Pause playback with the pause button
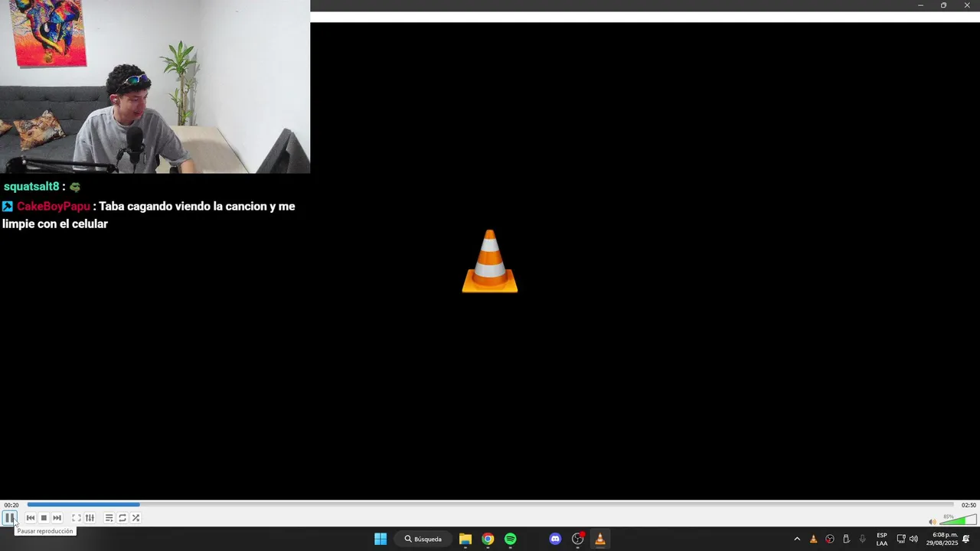This screenshot has width=980, height=551. pyautogui.click(x=9, y=518)
